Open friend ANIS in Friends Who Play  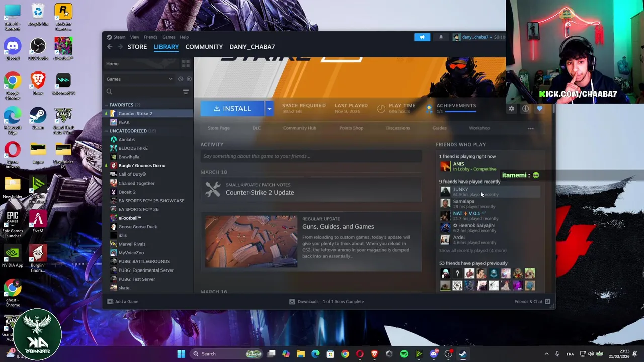(x=489, y=166)
